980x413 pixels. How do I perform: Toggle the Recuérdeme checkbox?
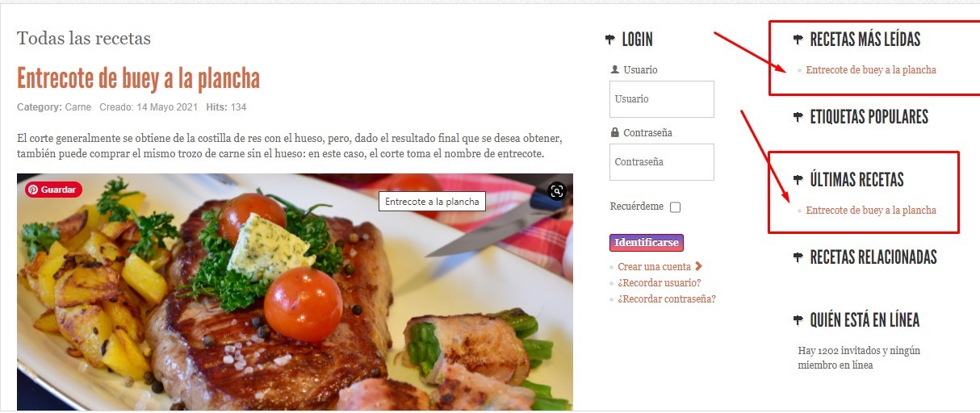[x=676, y=207]
